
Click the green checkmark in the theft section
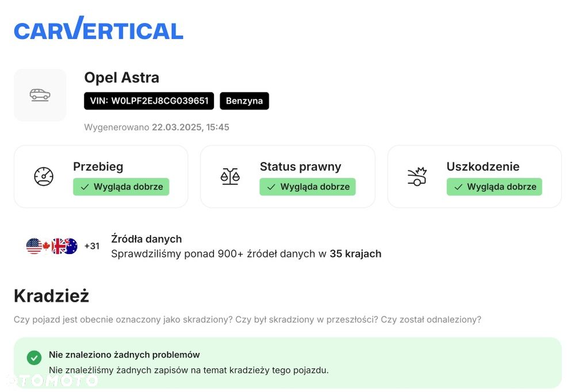point(34,358)
